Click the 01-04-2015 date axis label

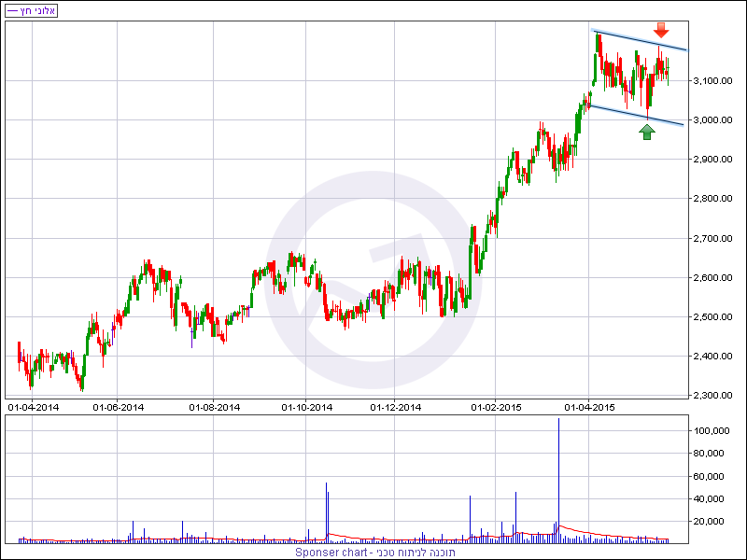(x=588, y=408)
